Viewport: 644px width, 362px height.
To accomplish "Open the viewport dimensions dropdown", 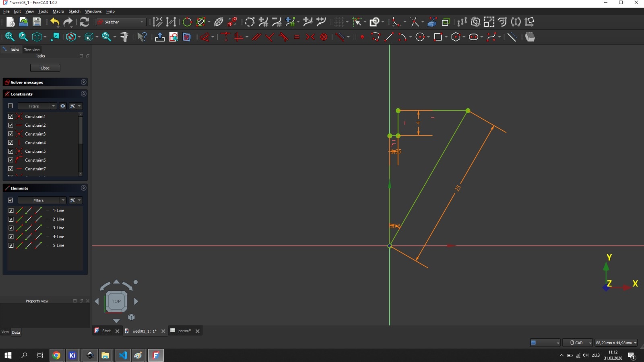I will [616, 343].
